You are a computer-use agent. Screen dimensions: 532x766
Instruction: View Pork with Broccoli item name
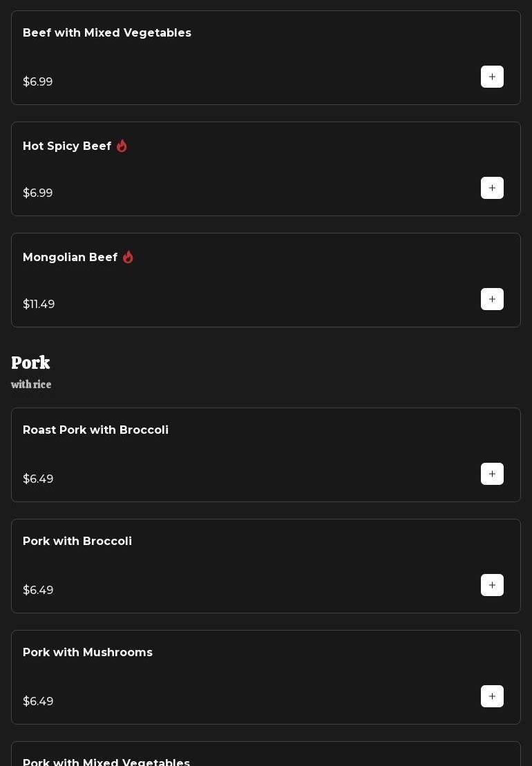77,542
